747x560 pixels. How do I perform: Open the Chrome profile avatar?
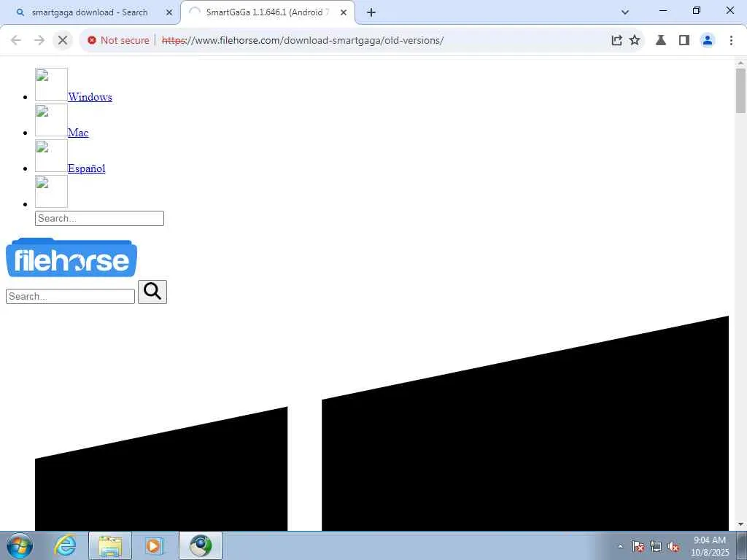pos(708,40)
